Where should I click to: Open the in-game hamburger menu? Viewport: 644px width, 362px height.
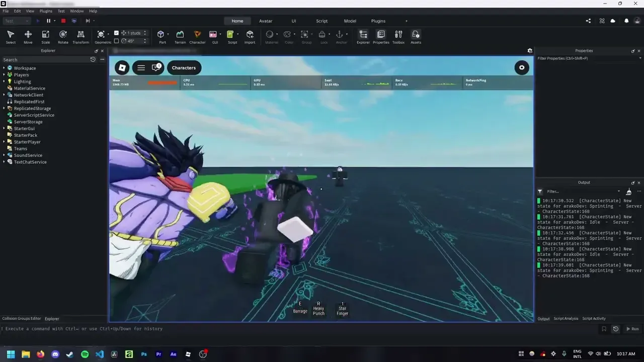point(141,68)
